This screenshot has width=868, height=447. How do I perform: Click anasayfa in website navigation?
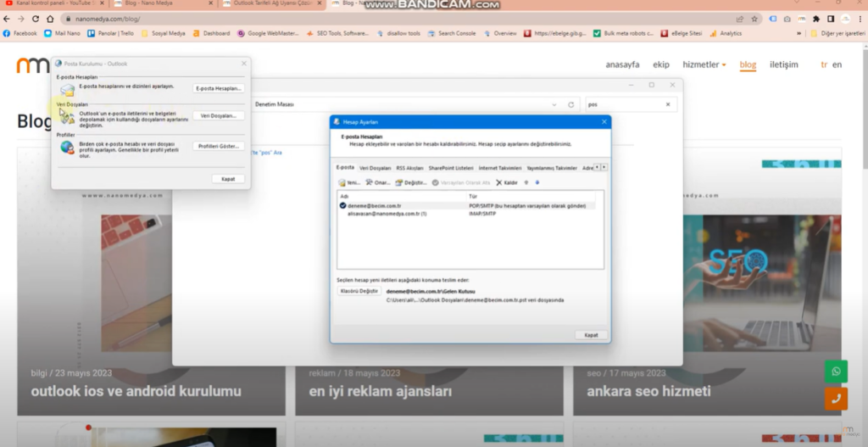pyautogui.click(x=622, y=64)
